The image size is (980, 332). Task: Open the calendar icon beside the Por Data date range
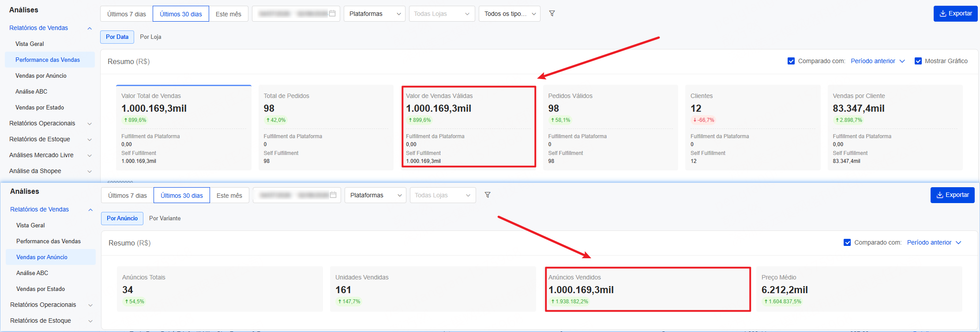tap(332, 14)
